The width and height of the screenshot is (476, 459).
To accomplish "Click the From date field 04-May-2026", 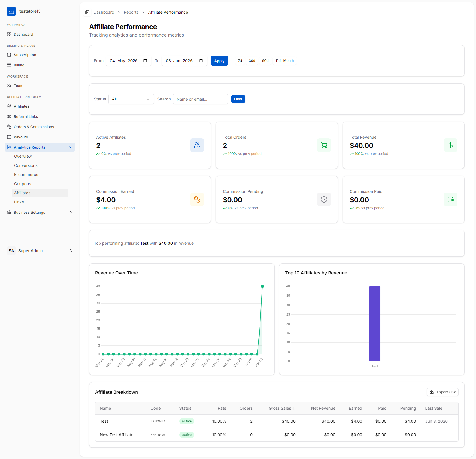I will tap(128, 61).
